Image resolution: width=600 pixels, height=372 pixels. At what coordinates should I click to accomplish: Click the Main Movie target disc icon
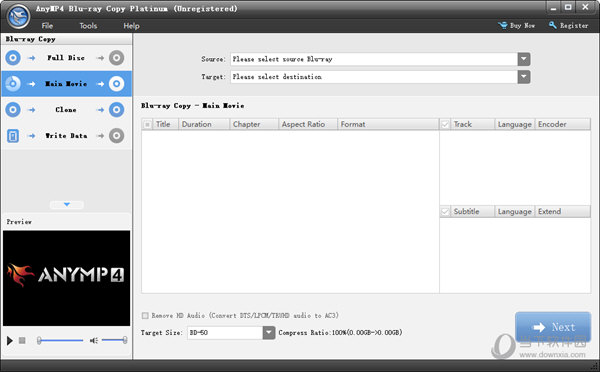(116, 83)
